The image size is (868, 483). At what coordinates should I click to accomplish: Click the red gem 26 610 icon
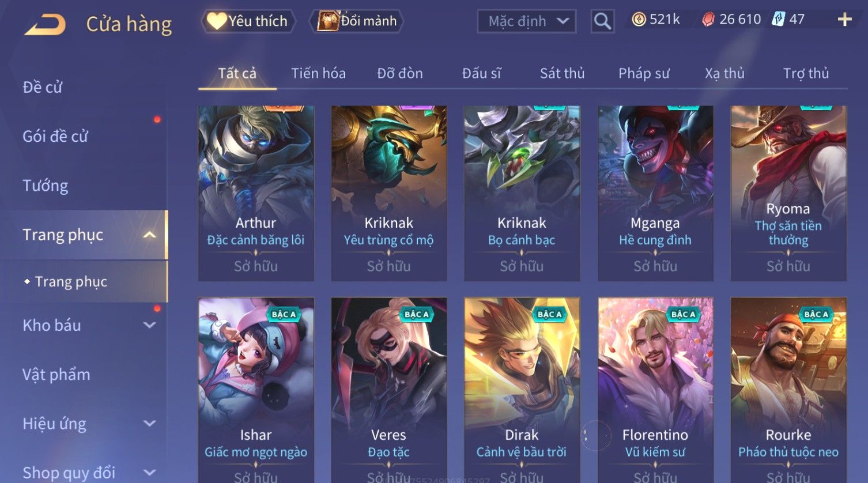[708, 20]
